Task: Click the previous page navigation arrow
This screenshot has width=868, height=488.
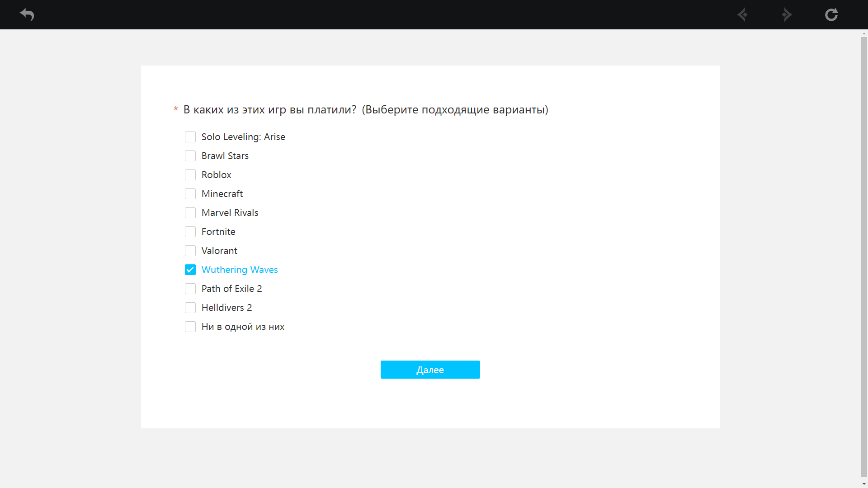Action: click(x=742, y=14)
